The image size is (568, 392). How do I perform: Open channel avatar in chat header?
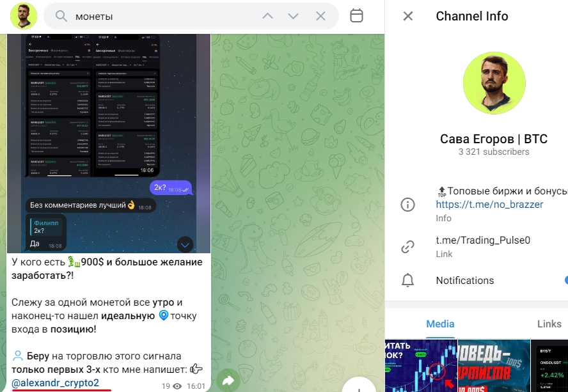point(24,16)
